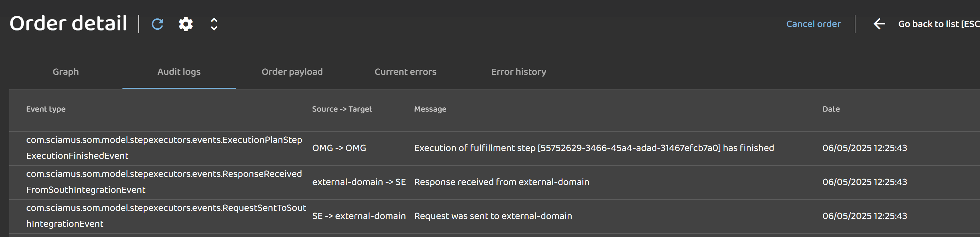Viewport: 980px width, 237px height.
Task: View the Current errors tab
Action: pos(405,72)
